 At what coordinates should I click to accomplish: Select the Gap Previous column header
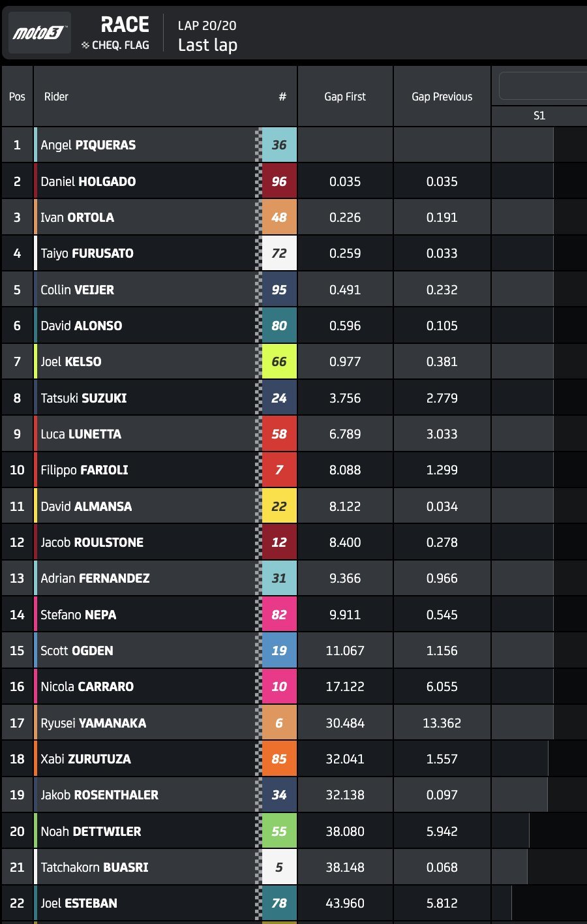pos(442,97)
